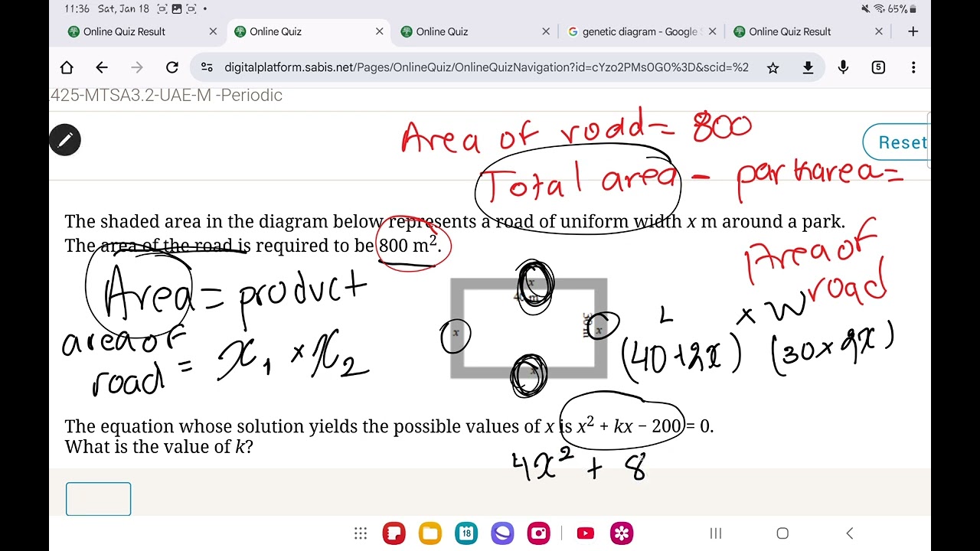The image size is (980, 551).
Task: Bookmark this page with the star icon
Action: (773, 67)
